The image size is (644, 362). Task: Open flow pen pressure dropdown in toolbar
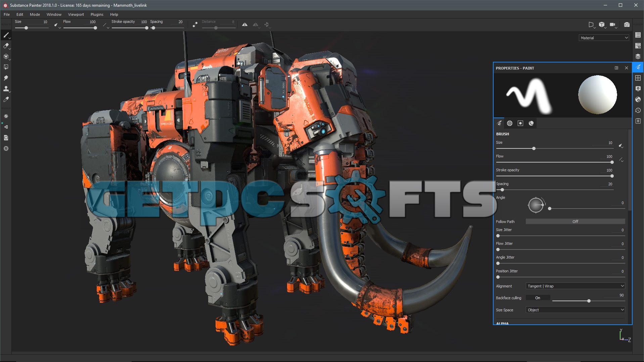pos(106,25)
